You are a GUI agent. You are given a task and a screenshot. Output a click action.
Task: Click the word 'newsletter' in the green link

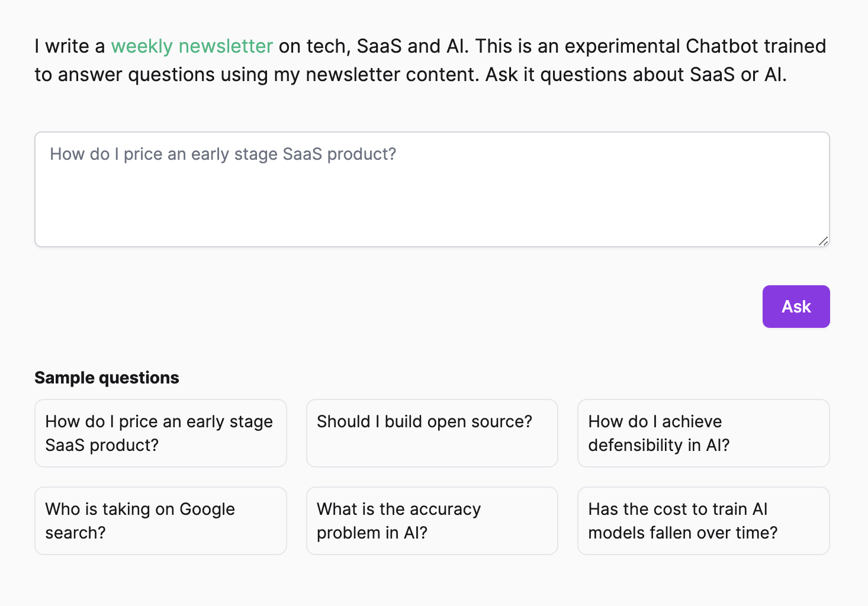point(226,46)
